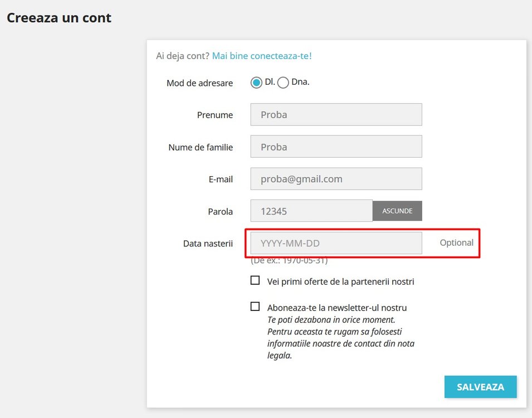Tick the newsletter subscription checkbox
This screenshot has height=418, width=532.
[255, 307]
